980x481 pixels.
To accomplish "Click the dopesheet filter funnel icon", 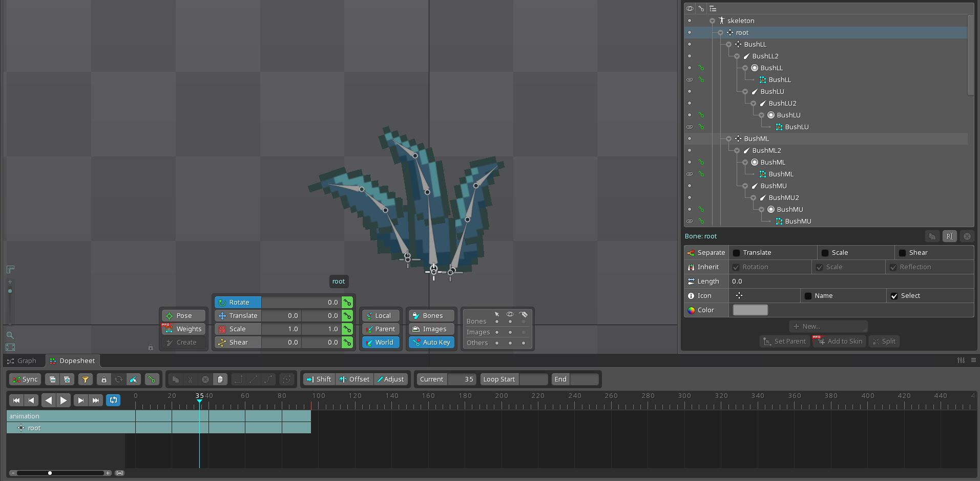I will click(85, 379).
